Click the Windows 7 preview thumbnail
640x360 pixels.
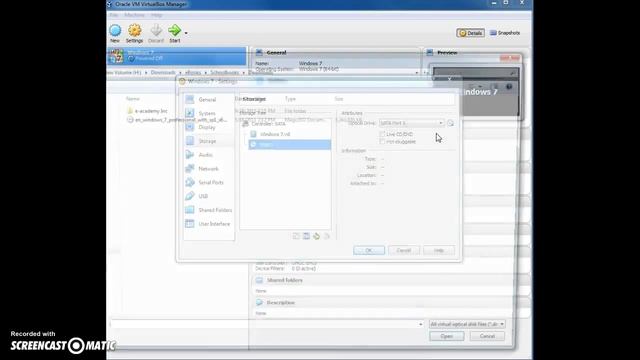(x=476, y=92)
